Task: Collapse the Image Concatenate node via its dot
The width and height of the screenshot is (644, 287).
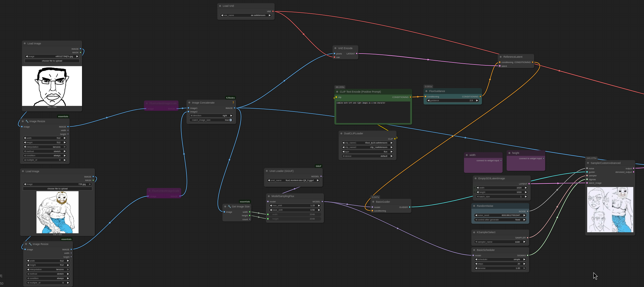Action: click(189, 103)
